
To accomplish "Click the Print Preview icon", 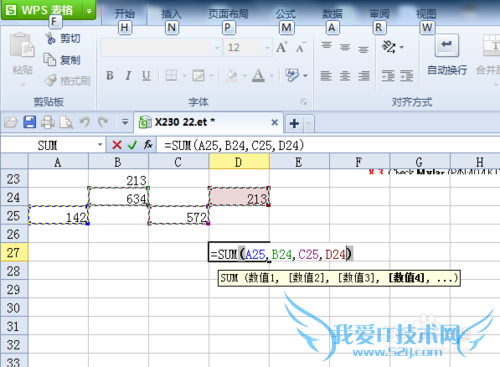I will [66, 122].
